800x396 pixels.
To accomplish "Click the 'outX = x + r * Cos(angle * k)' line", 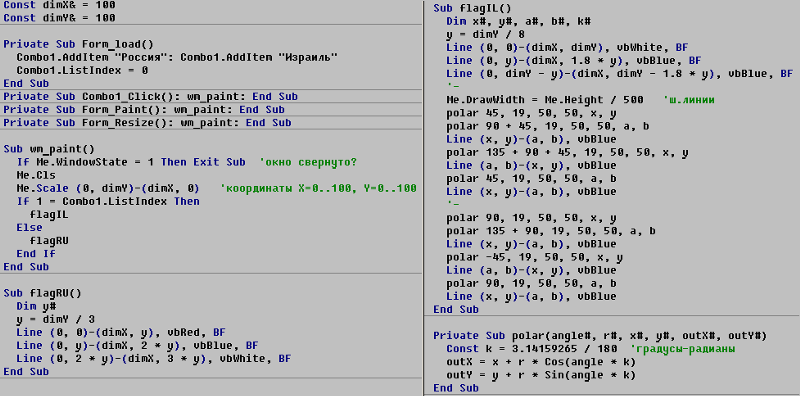I will coord(541,362).
